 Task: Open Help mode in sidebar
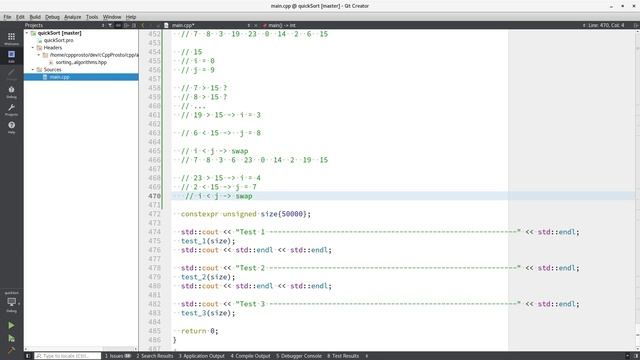click(x=11, y=127)
